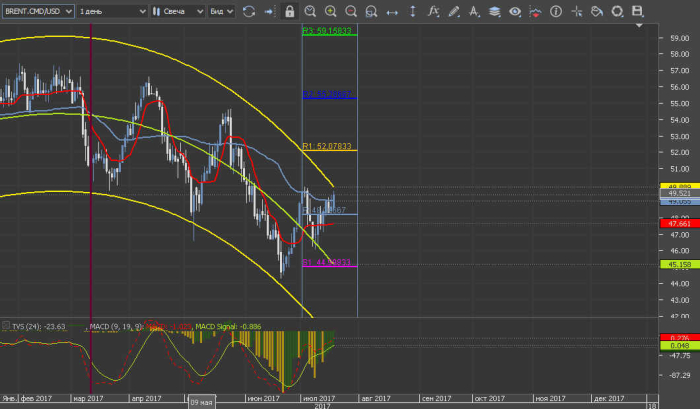Click 'фев 2017' on the time axis
The height and width of the screenshot is (409, 700).
(x=36, y=398)
